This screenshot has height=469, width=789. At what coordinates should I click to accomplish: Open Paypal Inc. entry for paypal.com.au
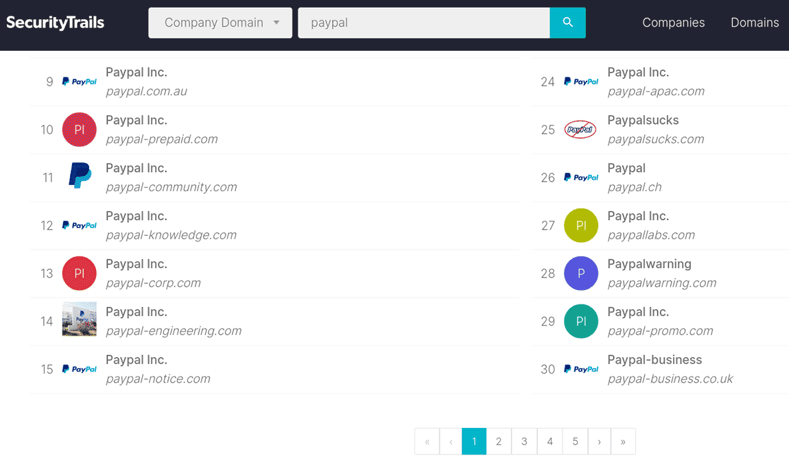pyautogui.click(x=136, y=72)
